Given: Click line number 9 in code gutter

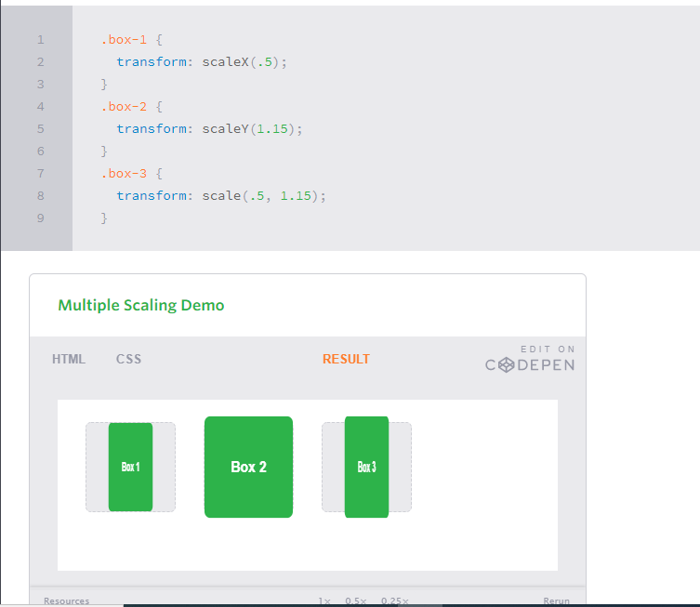Looking at the screenshot, I should coord(41,218).
